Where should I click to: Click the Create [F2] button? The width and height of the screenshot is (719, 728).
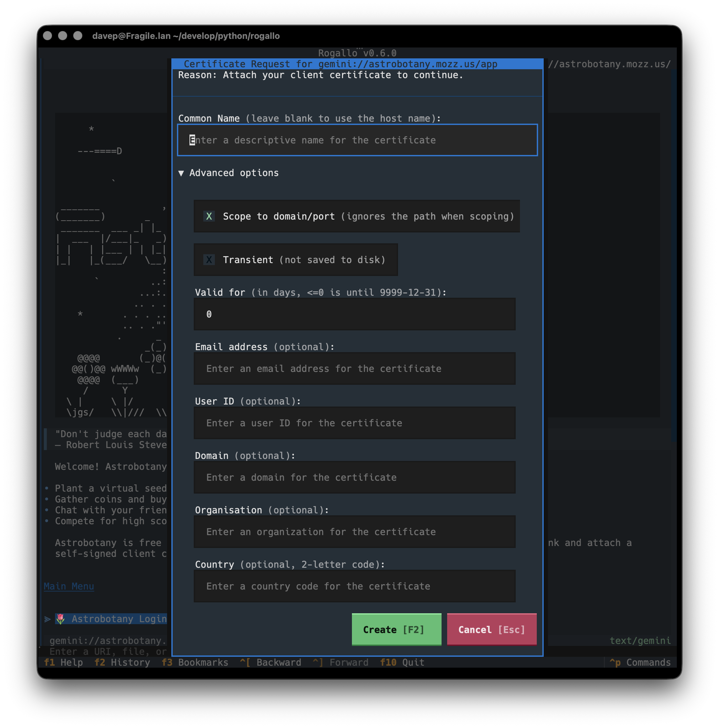(x=396, y=629)
